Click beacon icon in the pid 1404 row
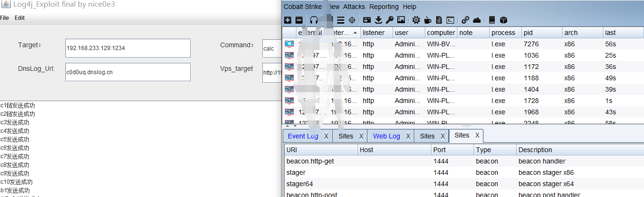This screenshot has width=644, height=197. click(289, 89)
